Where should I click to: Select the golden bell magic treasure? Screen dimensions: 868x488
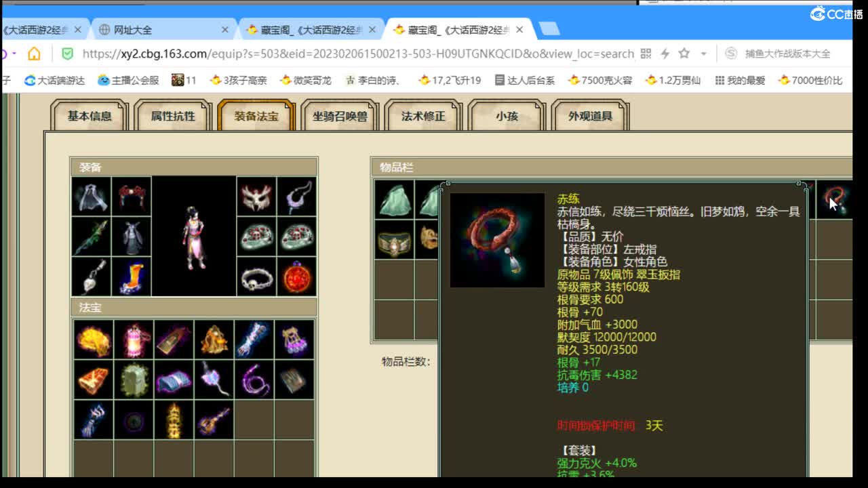(214, 340)
